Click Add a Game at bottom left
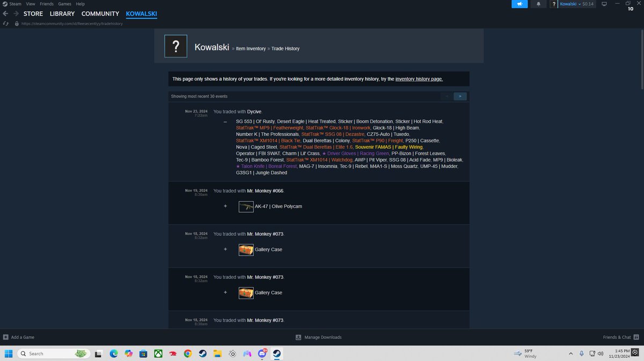The image size is (644, 361). (18, 337)
